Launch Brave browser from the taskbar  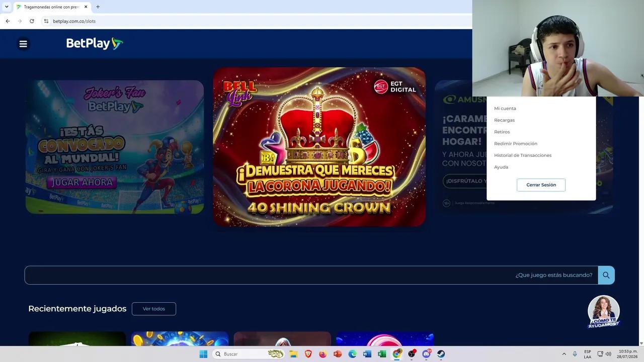coord(308,354)
